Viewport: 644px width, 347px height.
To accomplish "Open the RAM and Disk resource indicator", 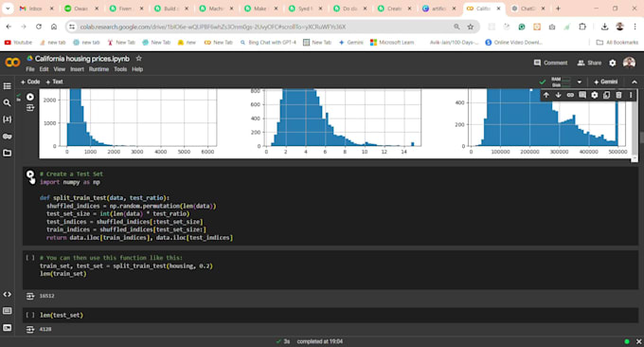I will click(561, 82).
